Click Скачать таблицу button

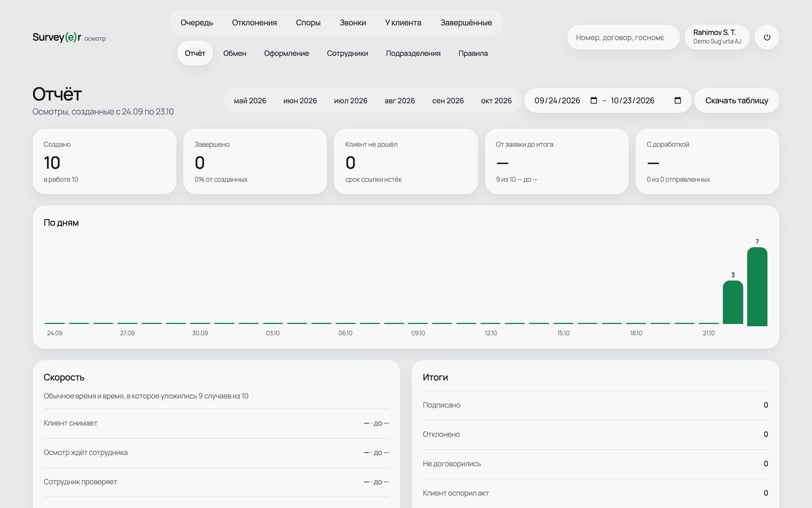point(736,101)
